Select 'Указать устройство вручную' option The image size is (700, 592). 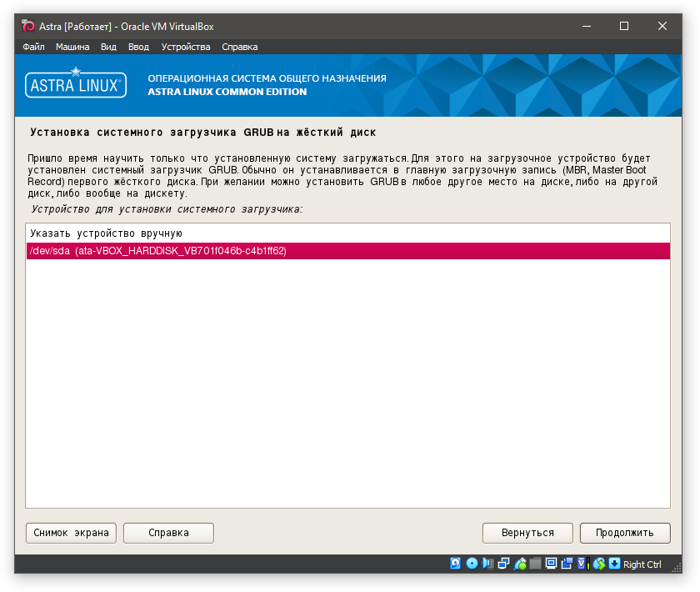click(x=347, y=233)
